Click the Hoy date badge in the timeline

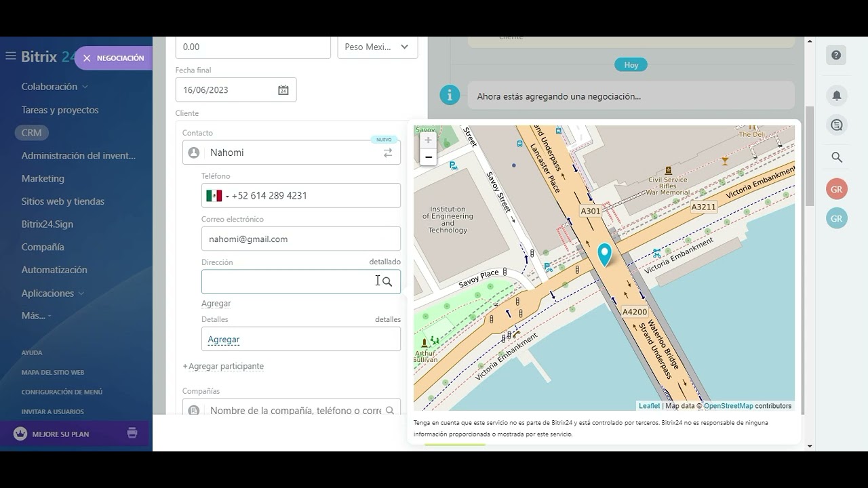click(631, 65)
